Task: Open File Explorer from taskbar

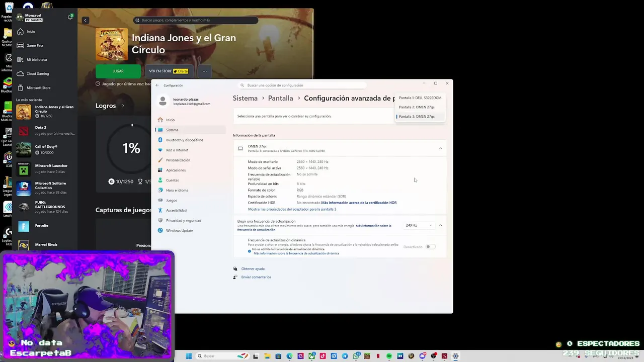Action: pyautogui.click(x=267, y=356)
